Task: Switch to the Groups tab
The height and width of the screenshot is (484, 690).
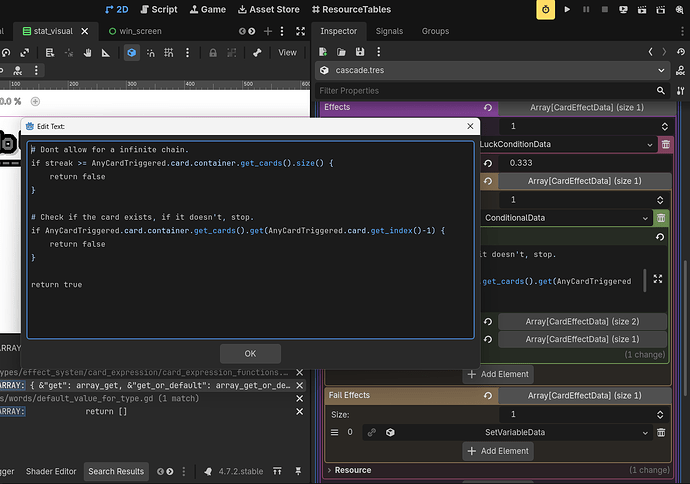Action: [436, 31]
